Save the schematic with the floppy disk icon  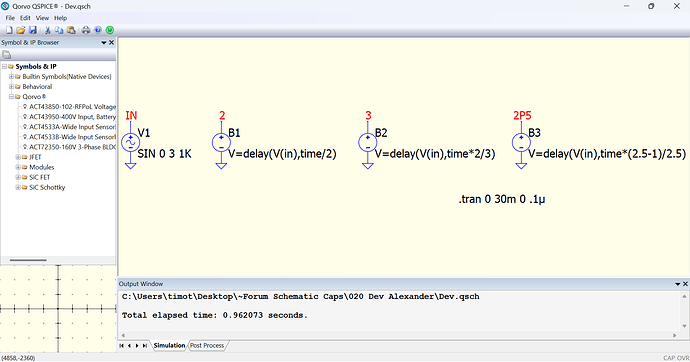click(x=33, y=30)
